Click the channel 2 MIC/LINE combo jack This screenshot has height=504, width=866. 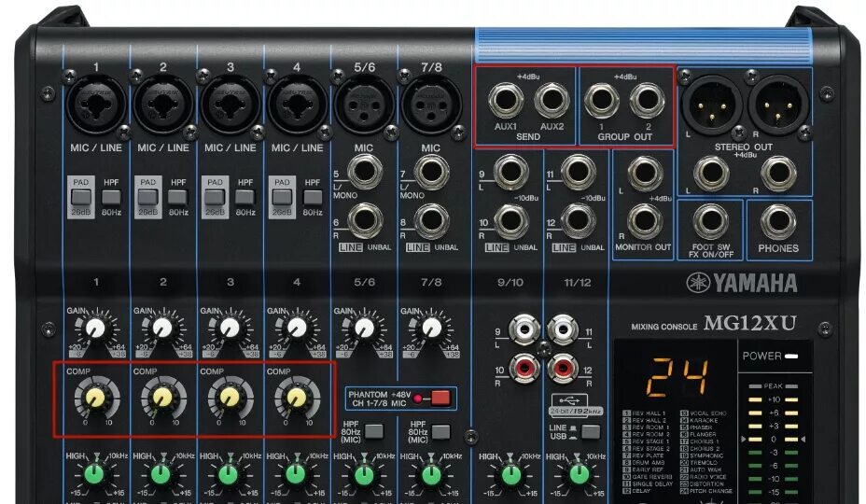pyautogui.click(x=163, y=104)
